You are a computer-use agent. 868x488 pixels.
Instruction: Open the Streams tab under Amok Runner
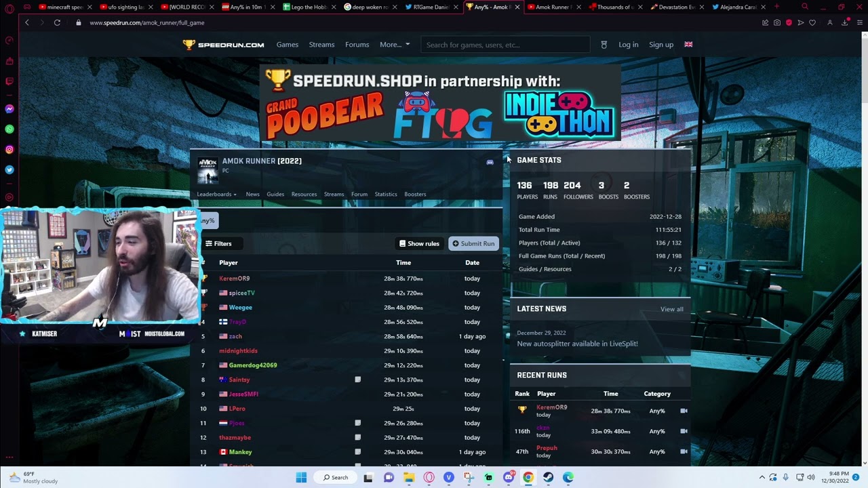point(334,194)
